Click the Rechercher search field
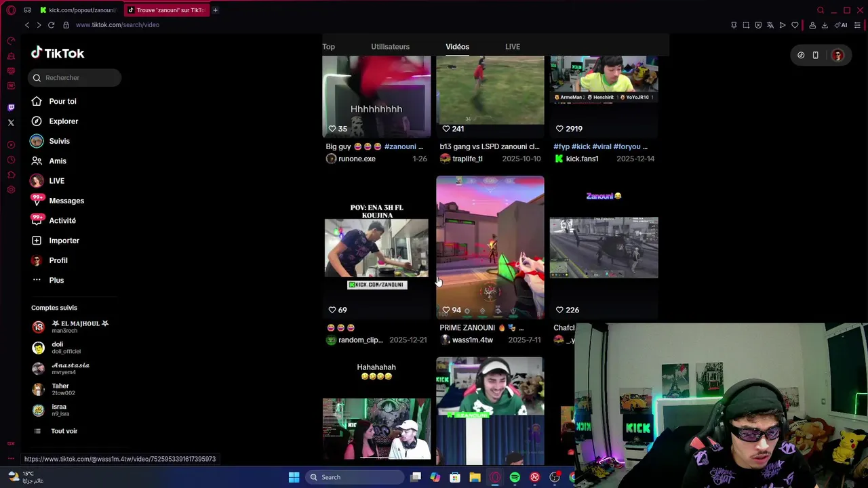868x488 pixels. coord(75,78)
